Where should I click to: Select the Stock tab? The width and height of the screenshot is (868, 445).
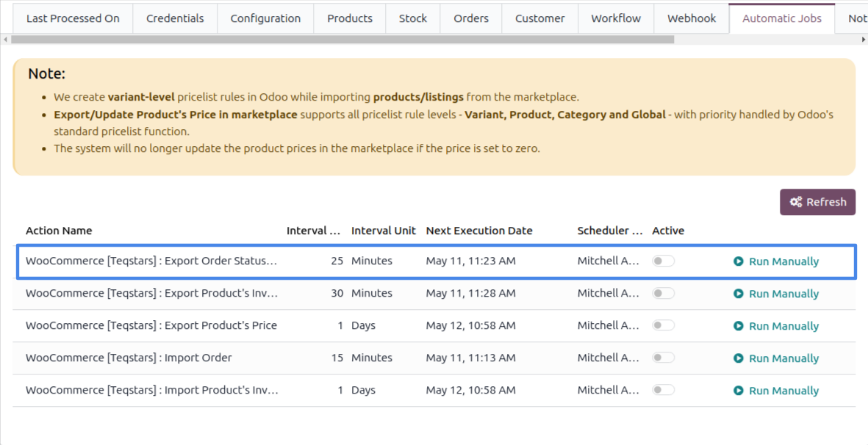coord(413,18)
